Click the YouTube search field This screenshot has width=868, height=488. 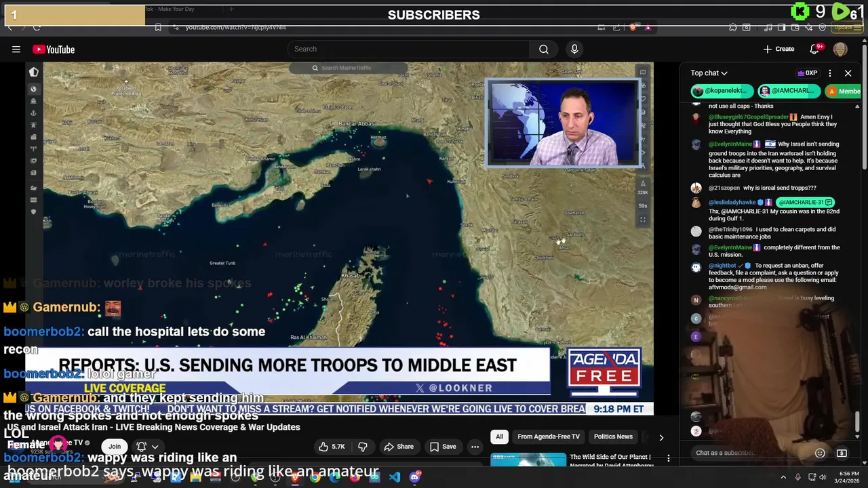click(409, 49)
